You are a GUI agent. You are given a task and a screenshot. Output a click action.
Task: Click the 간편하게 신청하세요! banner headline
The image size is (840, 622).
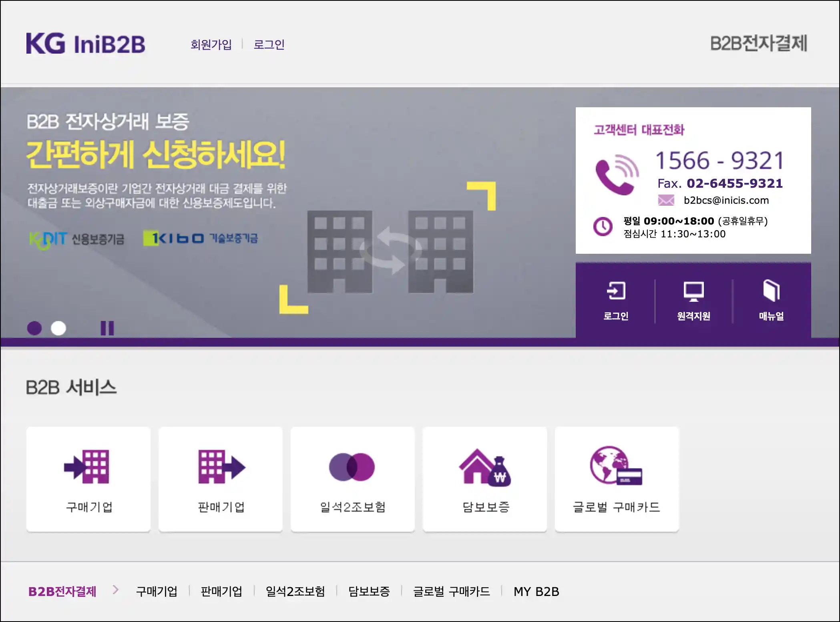(156, 154)
